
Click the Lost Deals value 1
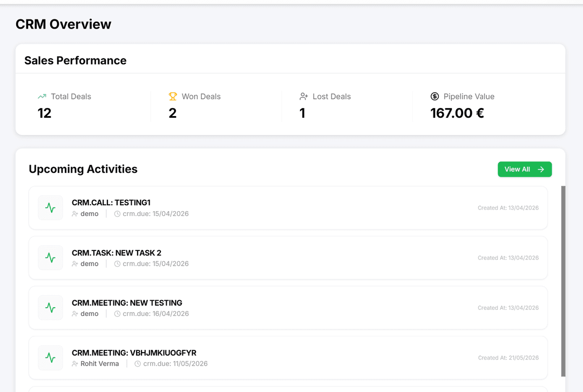(x=302, y=113)
